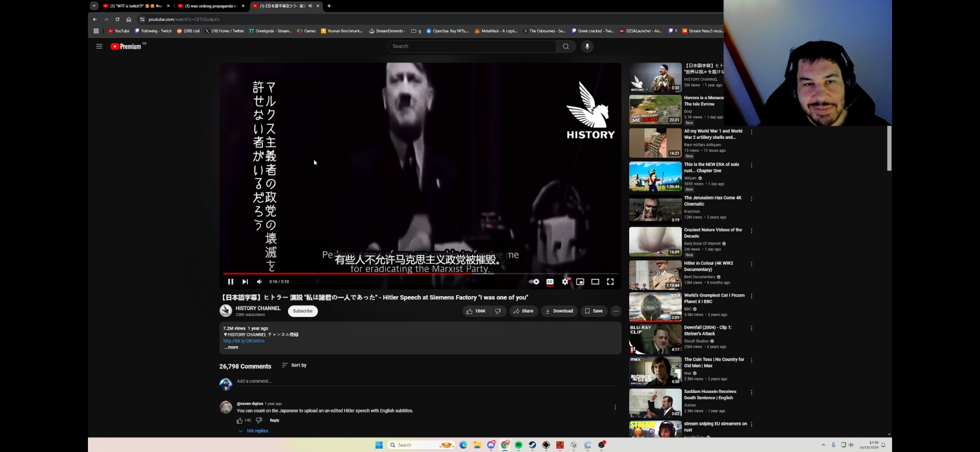The width and height of the screenshot is (980, 452).
Task: Toggle closed captions in player
Action: pos(550,282)
